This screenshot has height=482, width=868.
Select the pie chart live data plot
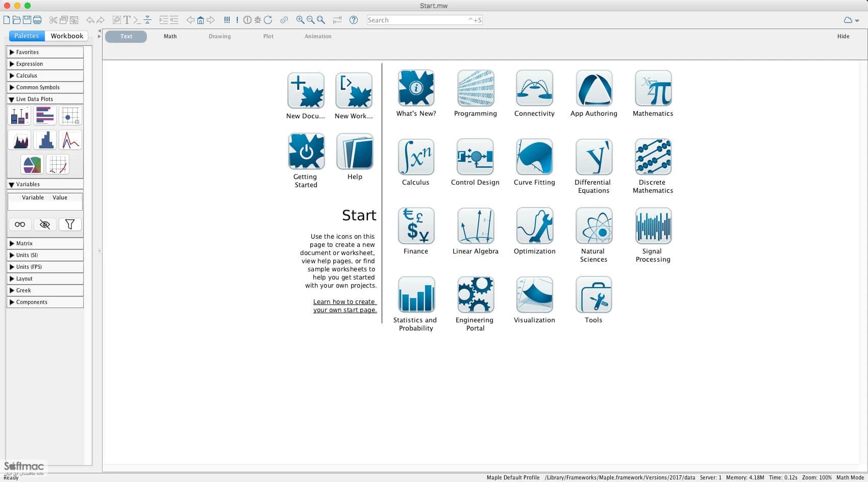point(32,165)
